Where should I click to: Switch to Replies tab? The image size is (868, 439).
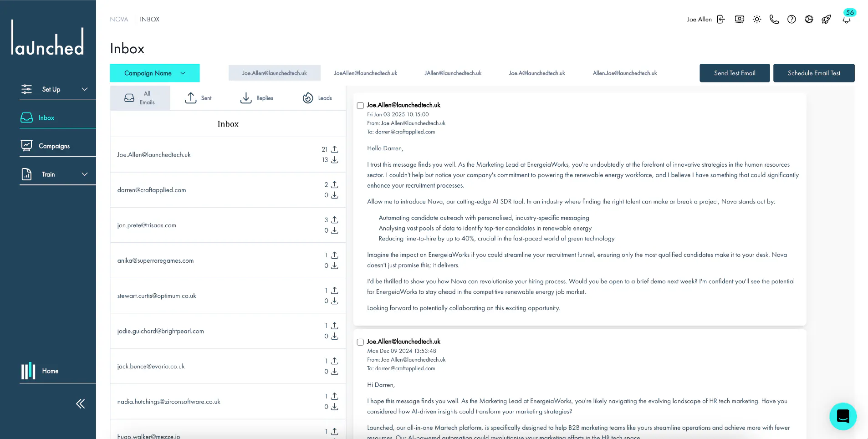257,98
